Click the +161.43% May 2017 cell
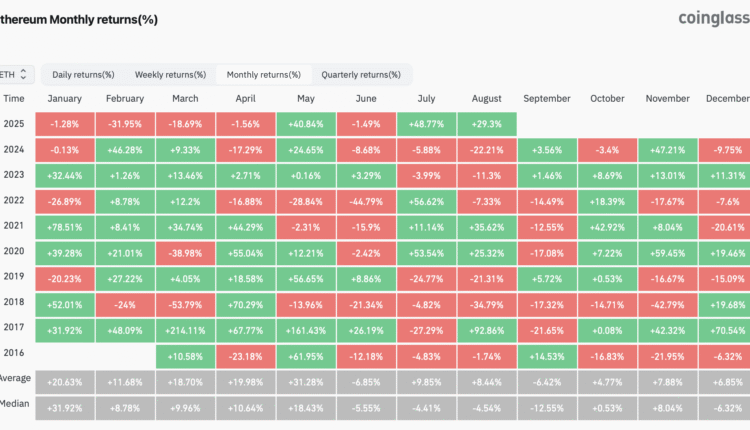This screenshot has width=750, height=430. coord(306,327)
